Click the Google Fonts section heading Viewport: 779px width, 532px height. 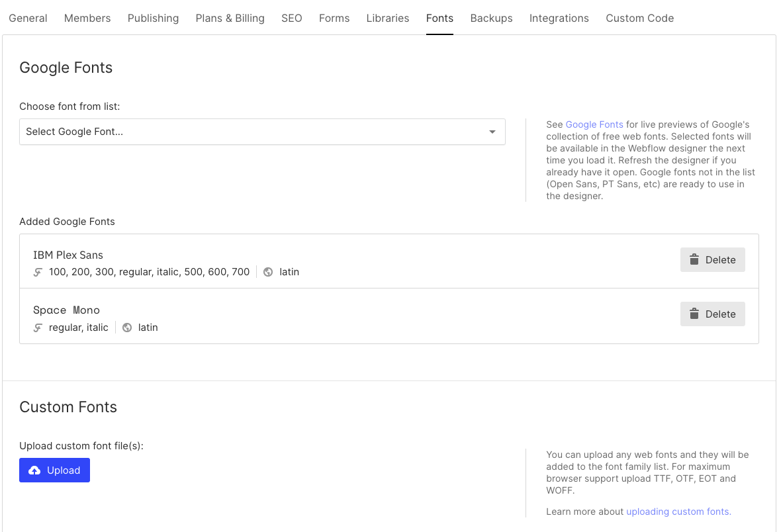tap(66, 67)
